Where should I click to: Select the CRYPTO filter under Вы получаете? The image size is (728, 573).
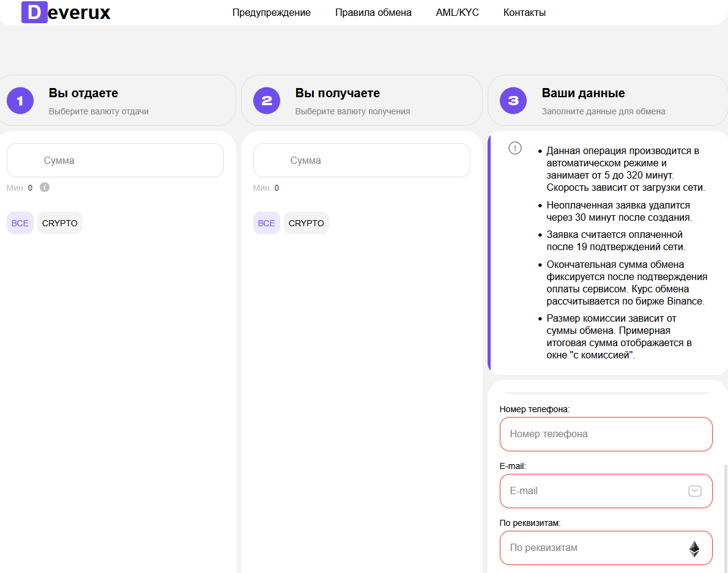(x=306, y=223)
